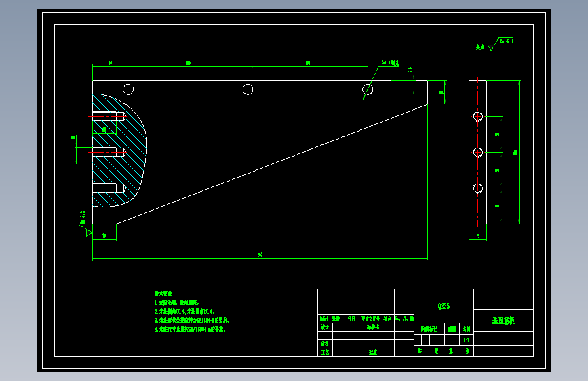Click the 工艺 cell in title block
The height and width of the screenshot is (381, 588).
pyautogui.click(x=325, y=352)
